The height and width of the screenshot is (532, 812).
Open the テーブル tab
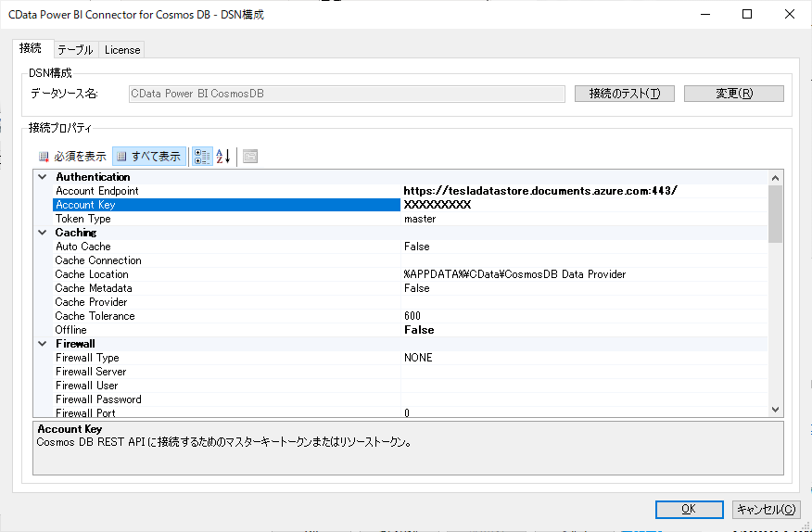click(76, 50)
